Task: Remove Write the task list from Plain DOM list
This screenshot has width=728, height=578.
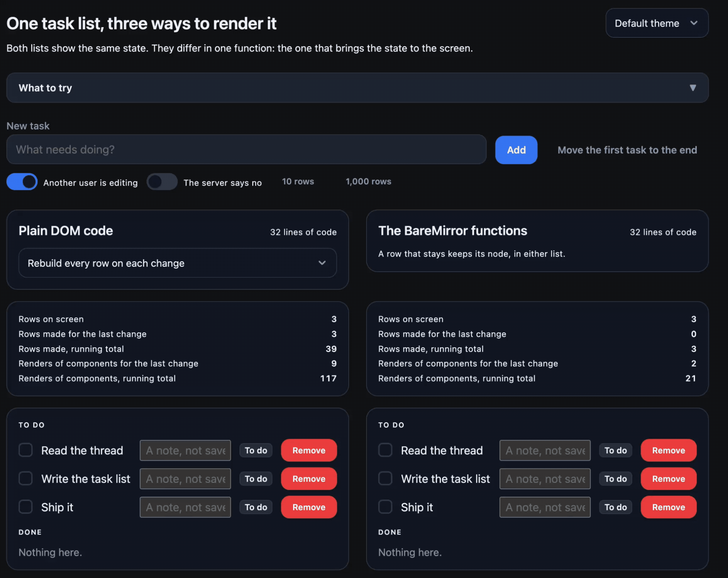Action: (309, 479)
